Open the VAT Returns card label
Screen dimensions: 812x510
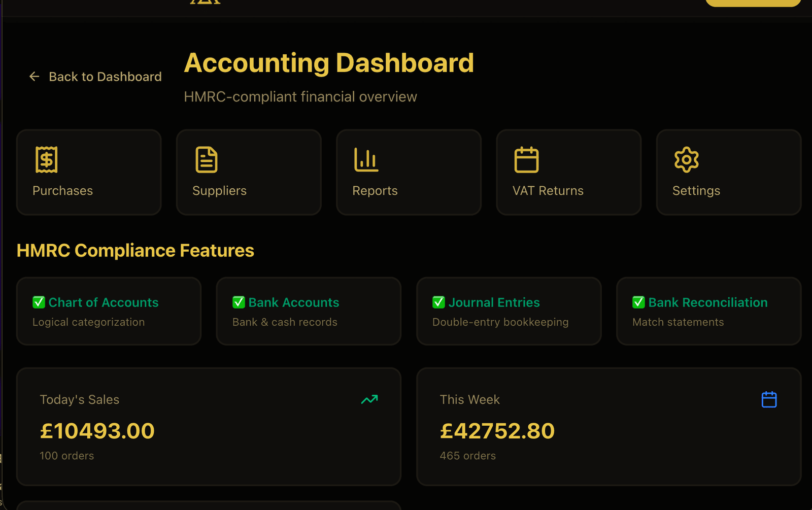pos(548,191)
